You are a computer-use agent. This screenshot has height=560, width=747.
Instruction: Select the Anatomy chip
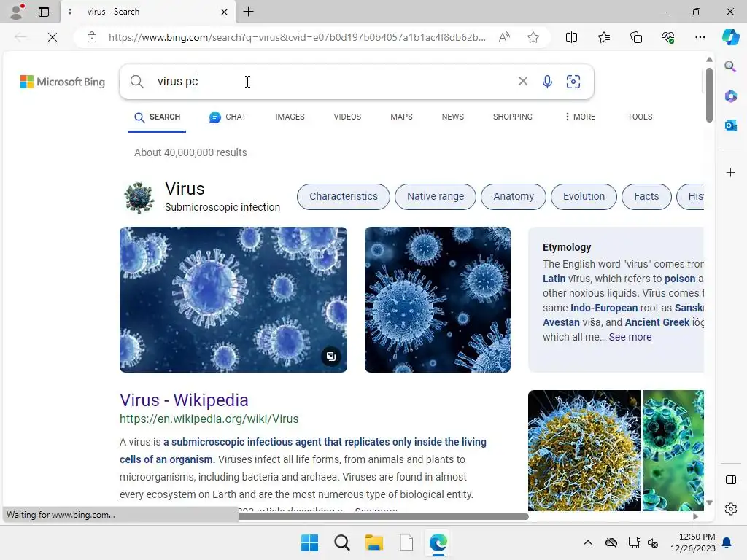[514, 197]
